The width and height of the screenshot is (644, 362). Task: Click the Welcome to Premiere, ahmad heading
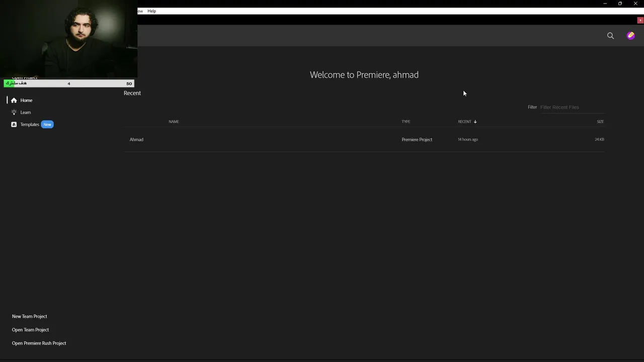click(364, 74)
